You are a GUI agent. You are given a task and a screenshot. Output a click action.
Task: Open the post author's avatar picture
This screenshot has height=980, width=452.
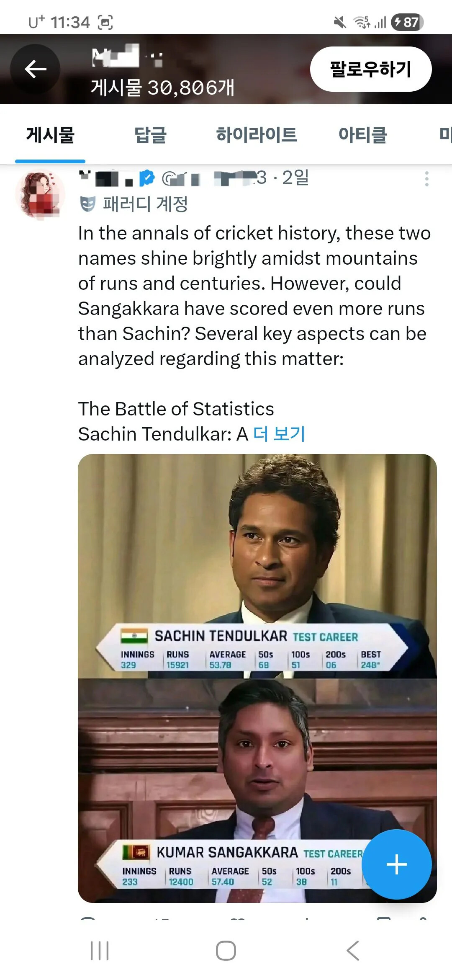pyautogui.click(x=40, y=194)
